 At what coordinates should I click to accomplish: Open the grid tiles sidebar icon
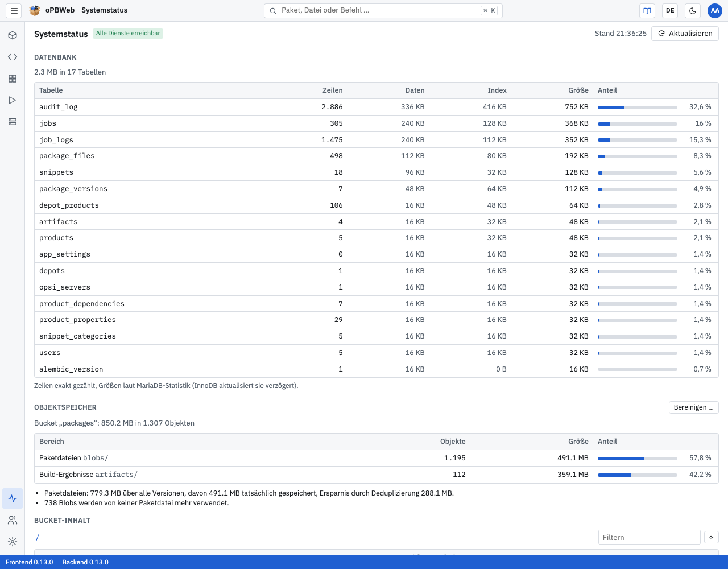[13, 79]
